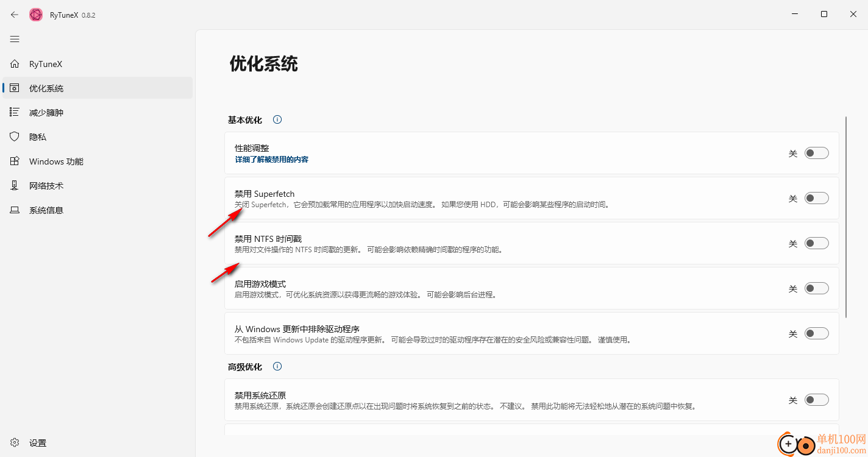The image size is (868, 457).
Task: Click the home icon beside RyTuneX
Action: click(15, 64)
